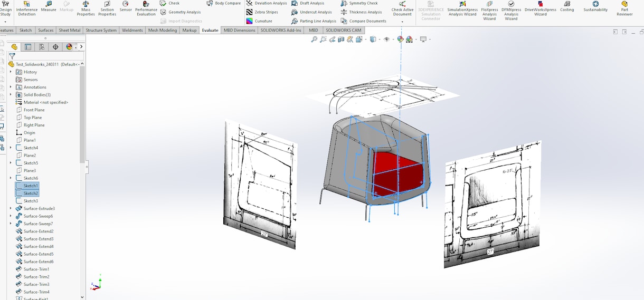Open the SOLIDWORKS CAM tab
This screenshot has width=644, height=300.
pyautogui.click(x=344, y=30)
